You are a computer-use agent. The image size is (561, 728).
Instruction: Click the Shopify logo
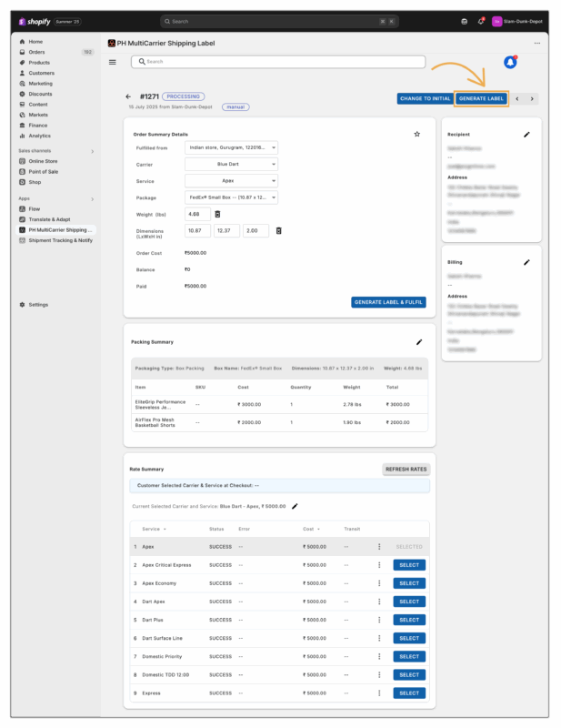coord(35,21)
